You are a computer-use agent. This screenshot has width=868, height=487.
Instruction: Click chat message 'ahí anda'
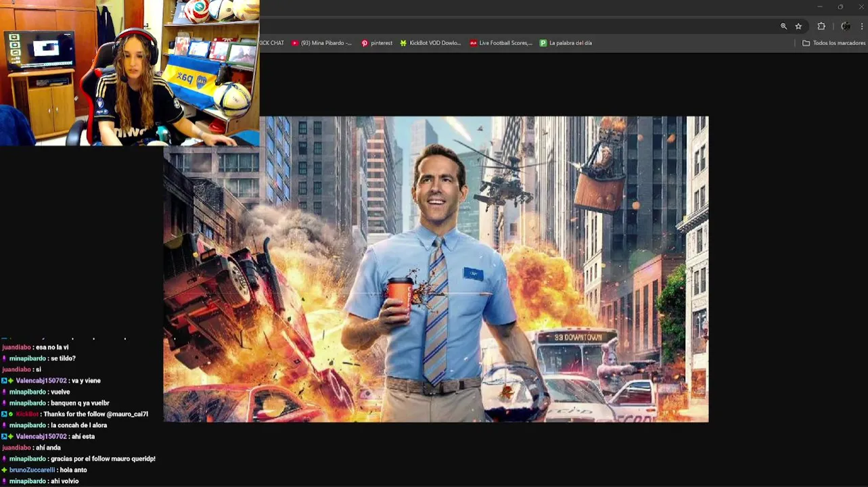coord(49,448)
